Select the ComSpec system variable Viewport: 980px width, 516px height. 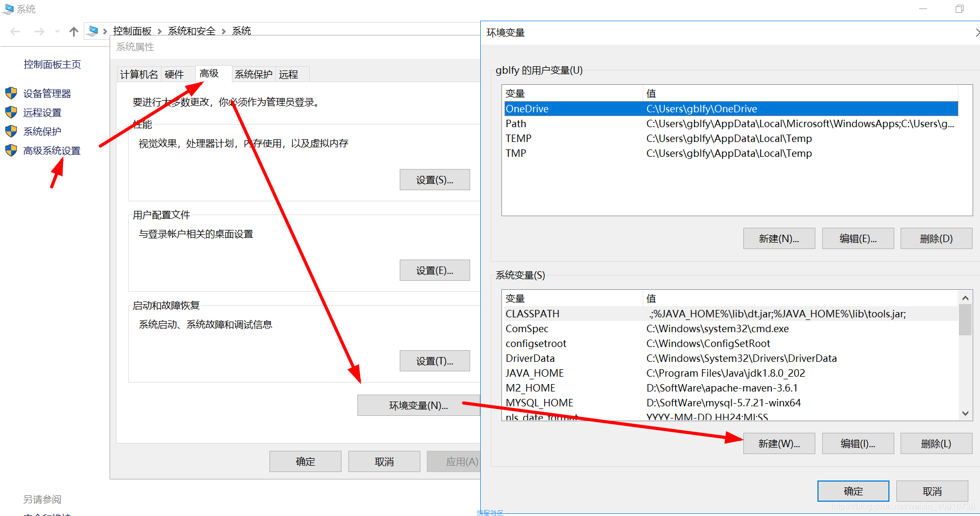(x=731, y=328)
